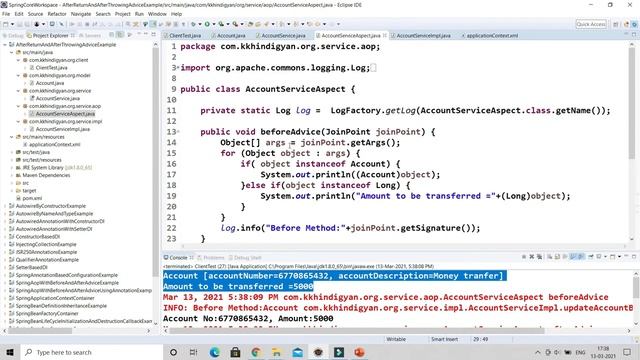Open PowerPoint from taskbar
This screenshot has width=640, height=360.
(359, 352)
